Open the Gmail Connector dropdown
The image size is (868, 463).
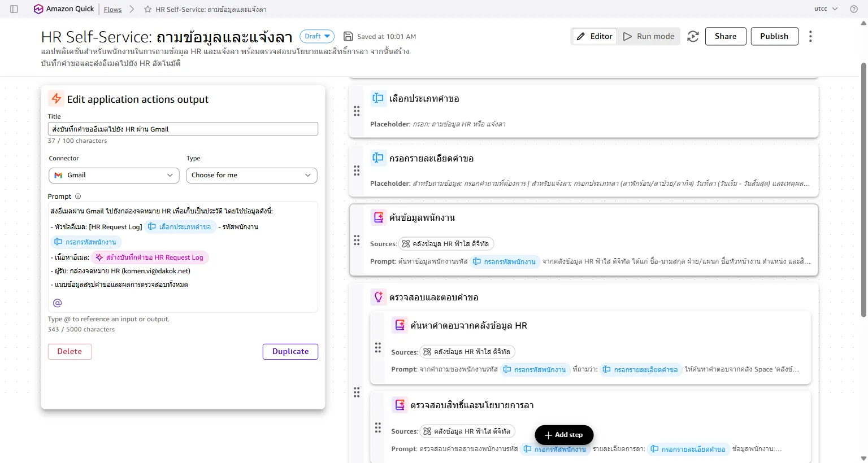[114, 175]
